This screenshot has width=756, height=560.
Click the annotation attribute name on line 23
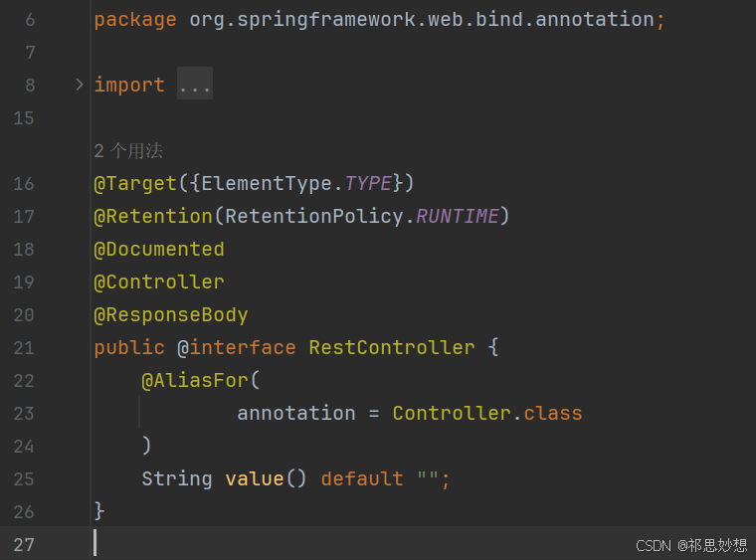(295, 414)
